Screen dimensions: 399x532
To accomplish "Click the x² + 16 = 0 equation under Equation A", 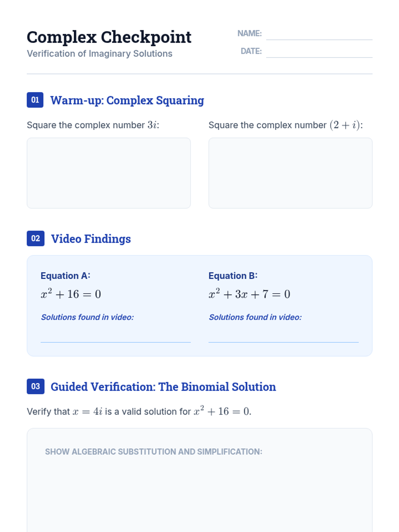I will click(x=70, y=294).
